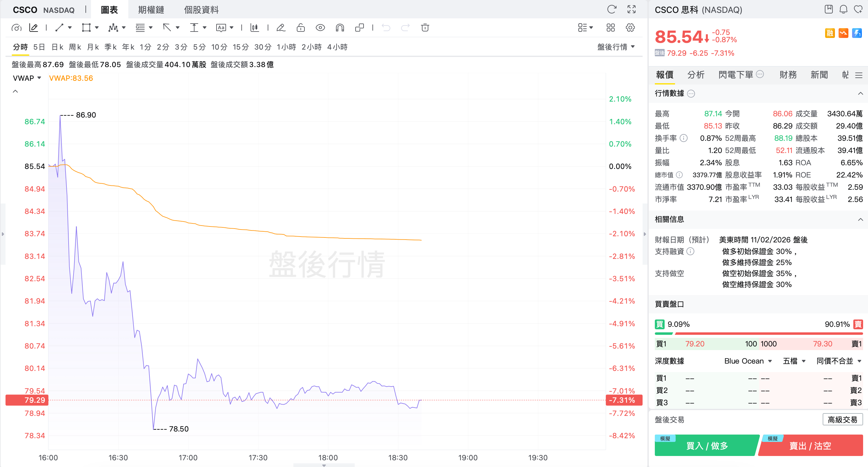The height and width of the screenshot is (467, 868).
Task: Open the 財務 tab
Action: 788,75
